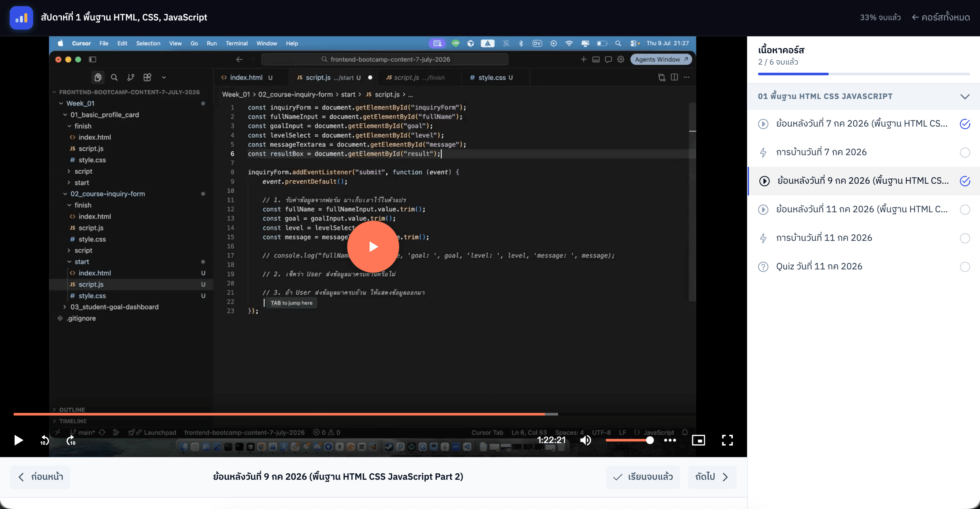Screen dimensions: 980x509
Task: Toggle completion for ย้อนหลังวันที่ 7 กค 2026
Action: coord(965,124)
